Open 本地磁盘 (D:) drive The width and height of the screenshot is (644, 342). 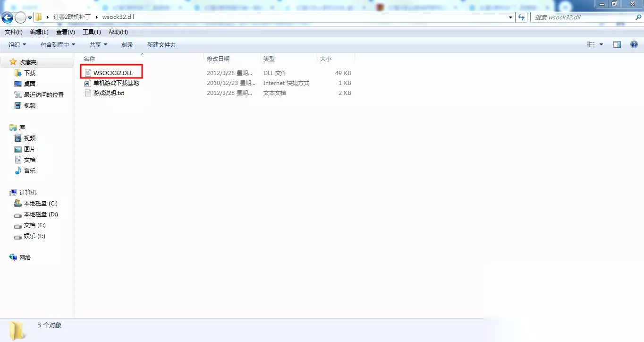[41, 214]
